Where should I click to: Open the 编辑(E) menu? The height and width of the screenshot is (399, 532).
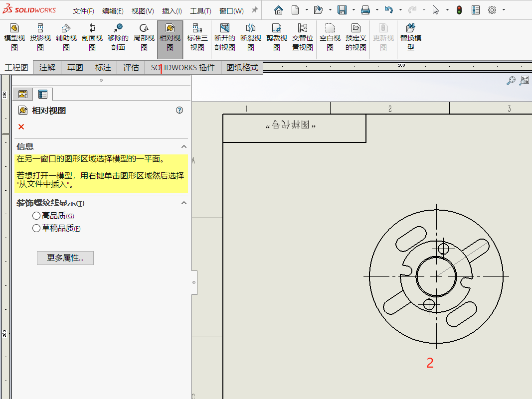[113, 11]
